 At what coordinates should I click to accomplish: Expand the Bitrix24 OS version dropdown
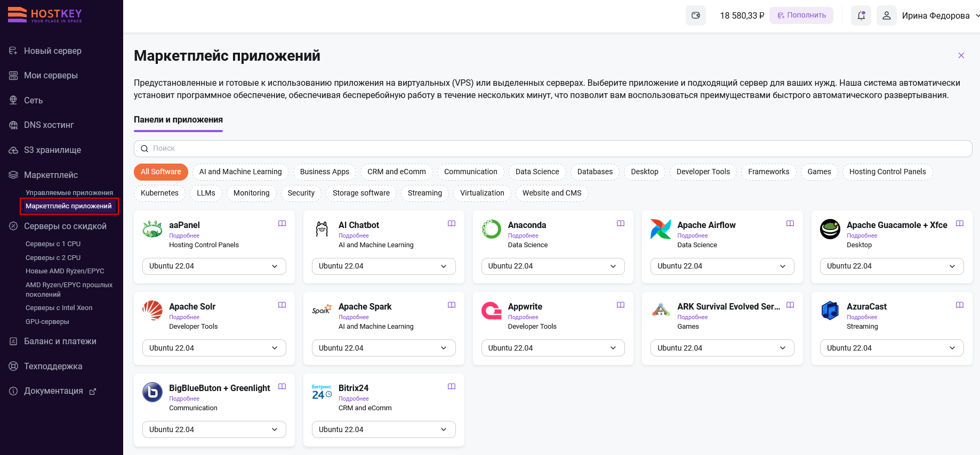[384, 429]
